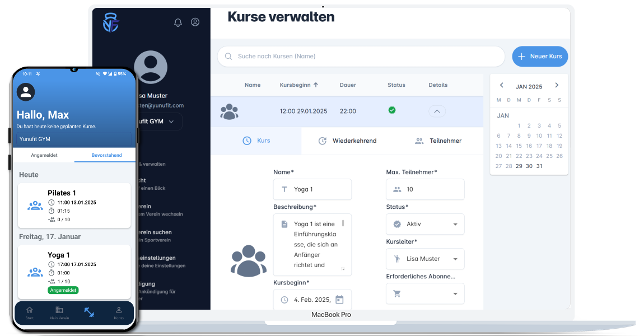Click the Angemeldet badge on Yoga 1

pyautogui.click(x=63, y=290)
